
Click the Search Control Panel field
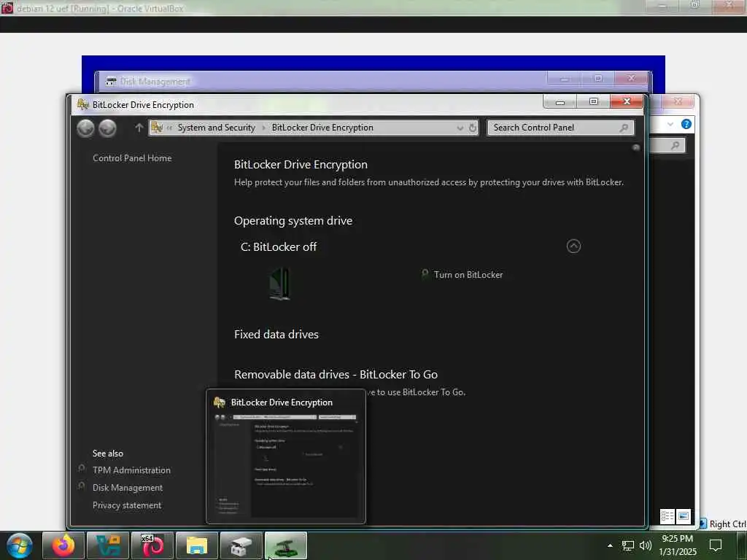click(x=560, y=128)
